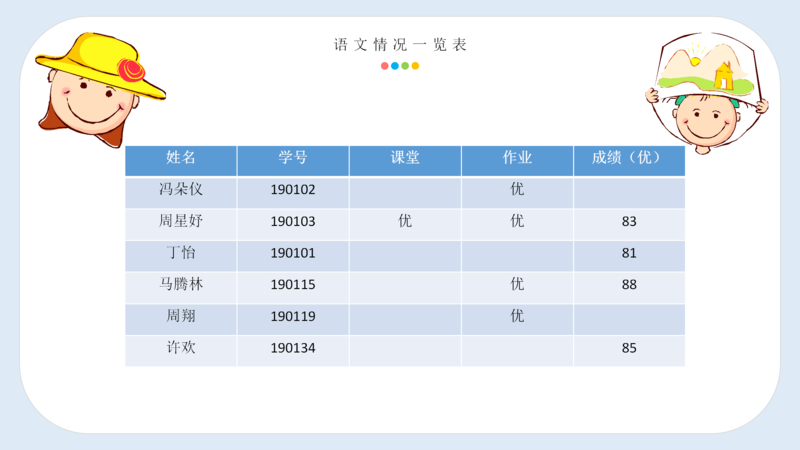Click the green dot under the title
Screen dimensions: 800x450
coord(405,66)
